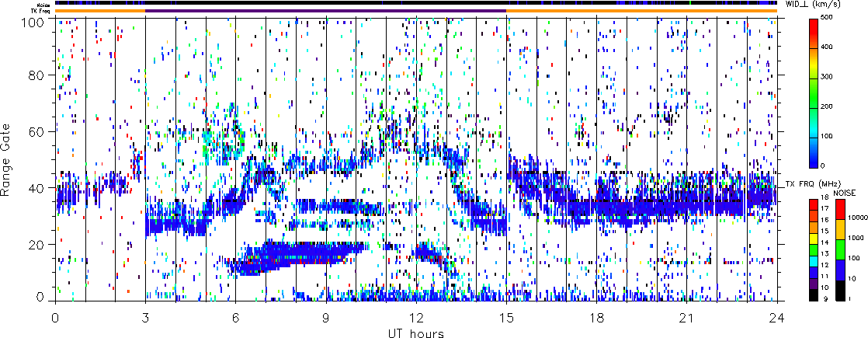Click x-axis tick label 3
The image size is (868, 338).
click(145, 316)
